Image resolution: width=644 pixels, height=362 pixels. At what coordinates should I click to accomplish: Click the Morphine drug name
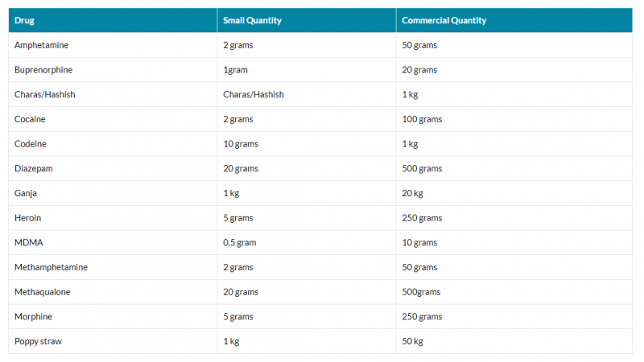tap(33, 316)
